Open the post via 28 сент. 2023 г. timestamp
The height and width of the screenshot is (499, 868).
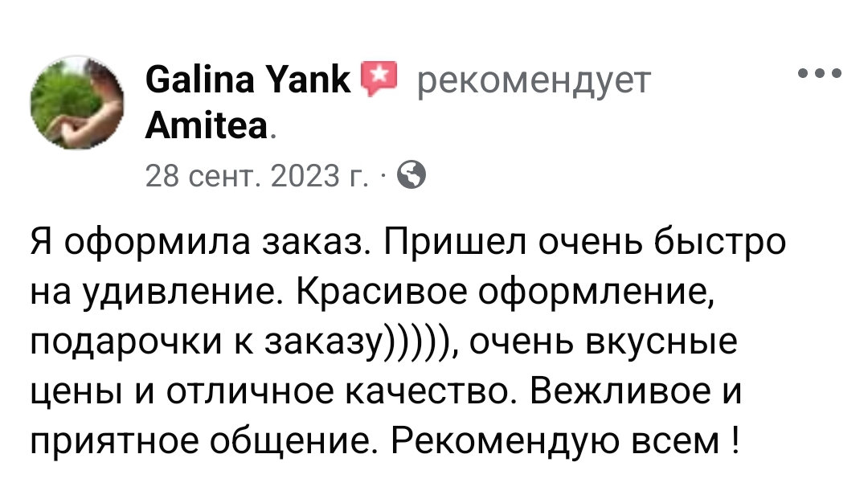tap(256, 176)
